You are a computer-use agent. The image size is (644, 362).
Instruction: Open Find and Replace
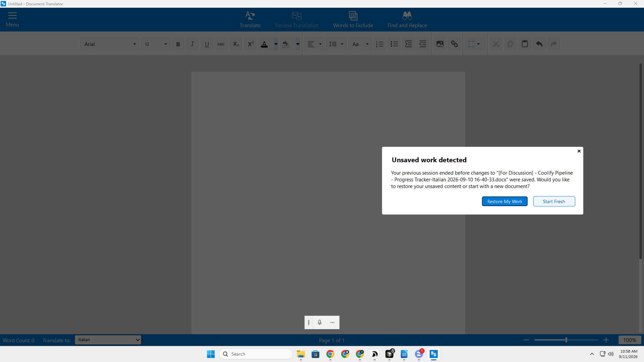(x=407, y=19)
